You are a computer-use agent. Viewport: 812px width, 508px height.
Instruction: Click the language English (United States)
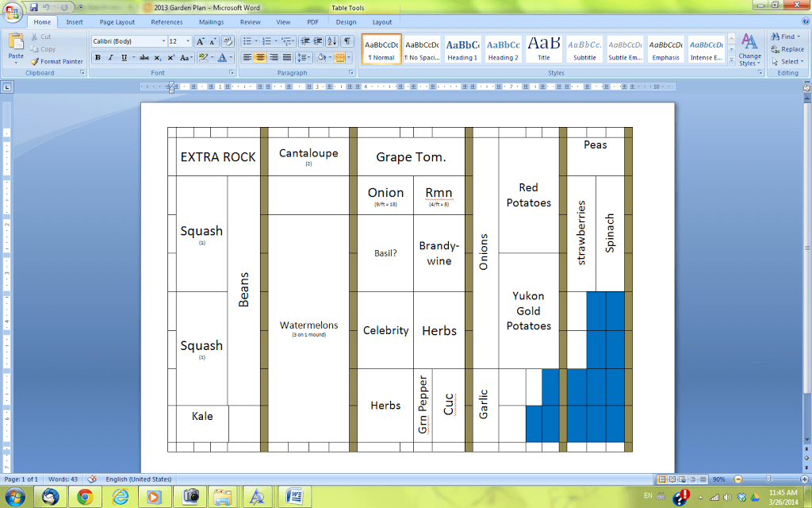tap(139, 479)
